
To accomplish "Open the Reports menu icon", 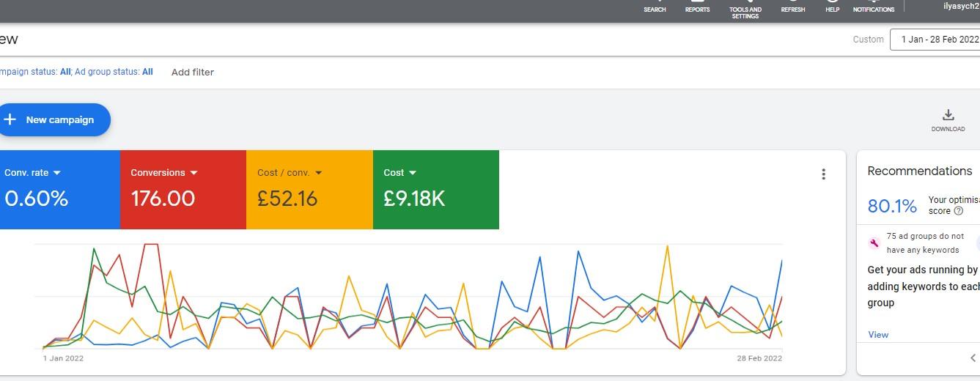I will [x=697, y=6].
